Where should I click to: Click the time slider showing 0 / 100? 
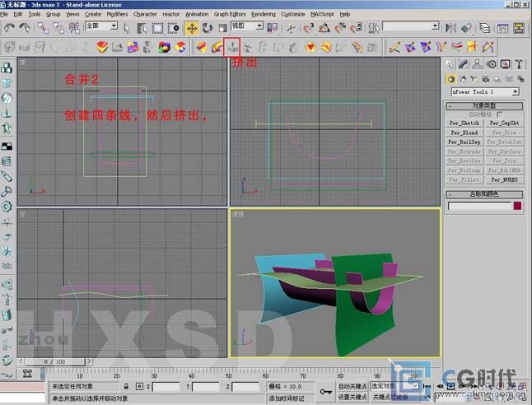pos(54,361)
